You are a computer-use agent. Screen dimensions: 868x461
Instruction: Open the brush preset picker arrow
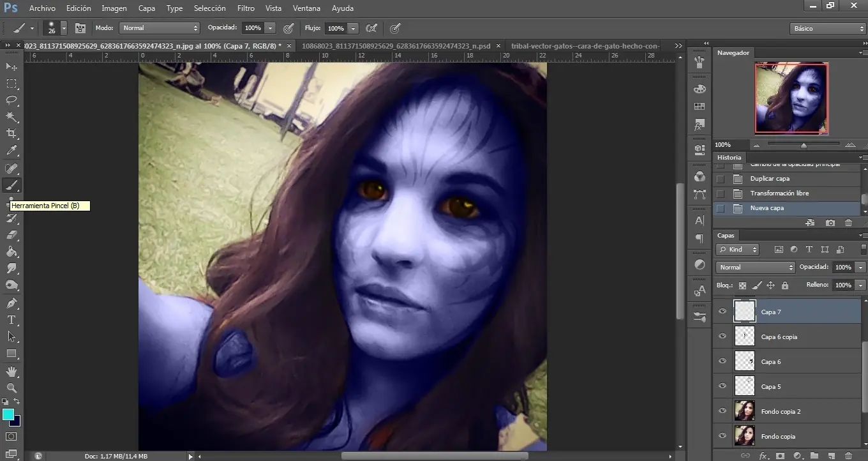63,28
